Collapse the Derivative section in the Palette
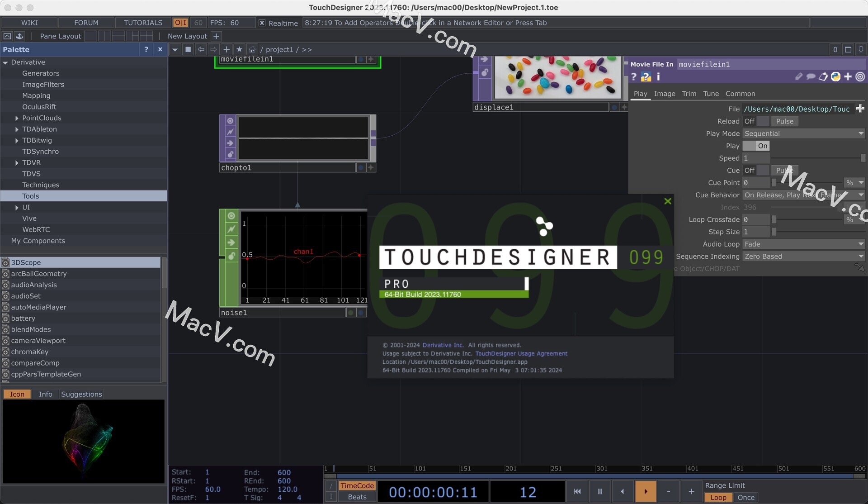 5,62
